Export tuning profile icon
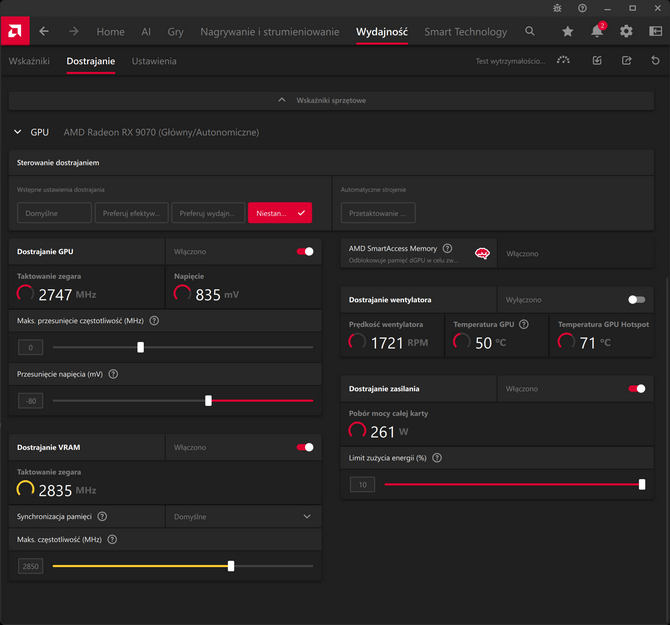670x625 pixels. point(626,60)
